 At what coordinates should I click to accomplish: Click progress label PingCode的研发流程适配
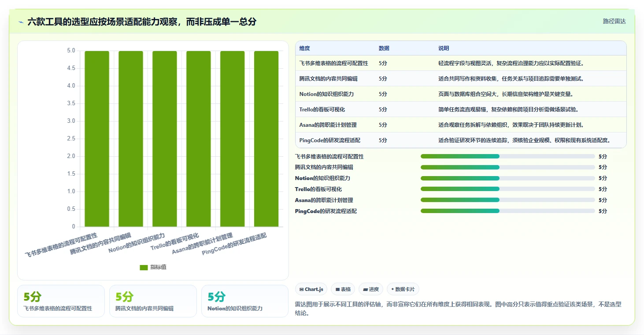tap(326, 211)
